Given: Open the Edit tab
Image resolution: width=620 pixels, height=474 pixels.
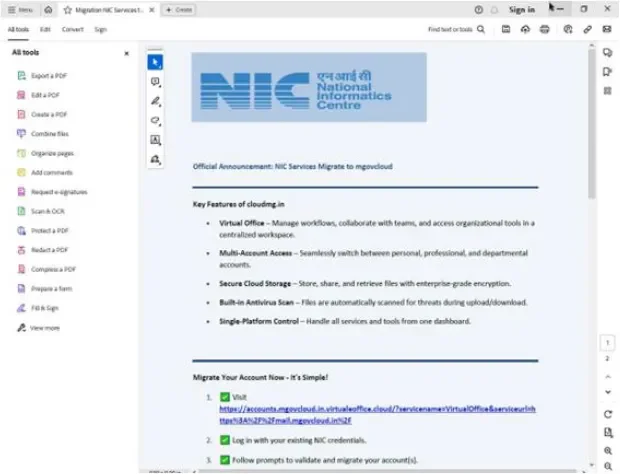Looking at the screenshot, I should point(46,30).
